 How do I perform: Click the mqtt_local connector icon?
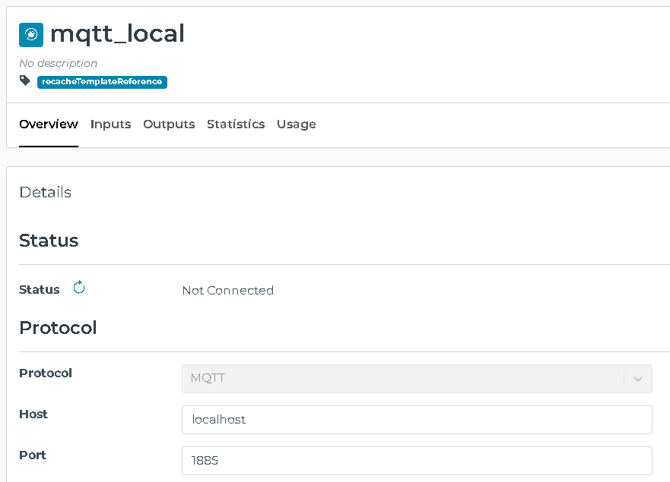pos(31,34)
